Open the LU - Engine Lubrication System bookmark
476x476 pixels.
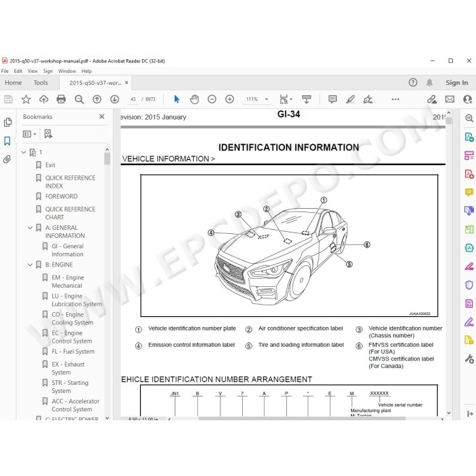tap(77, 300)
